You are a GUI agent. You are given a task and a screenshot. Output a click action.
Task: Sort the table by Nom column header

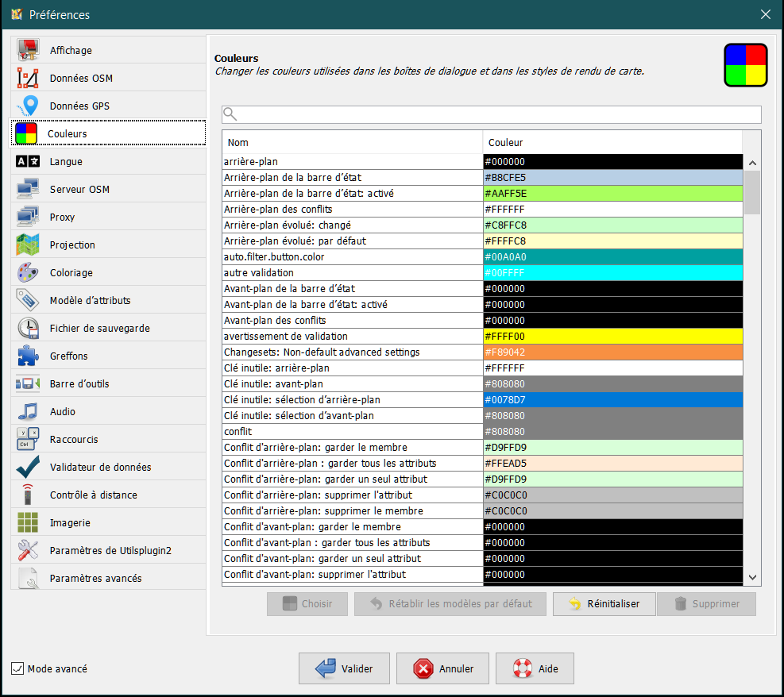click(352, 143)
